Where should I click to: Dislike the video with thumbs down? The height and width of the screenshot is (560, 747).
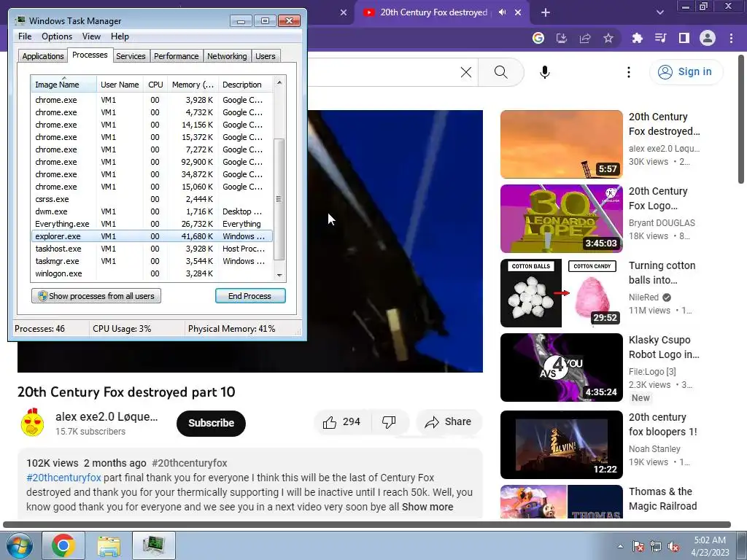[x=390, y=422]
